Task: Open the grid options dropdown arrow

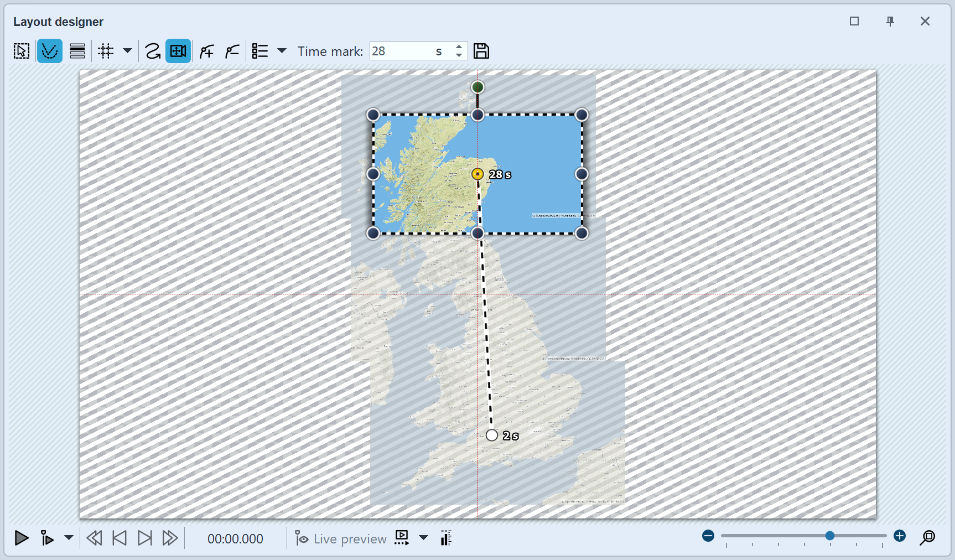Action: [127, 51]
